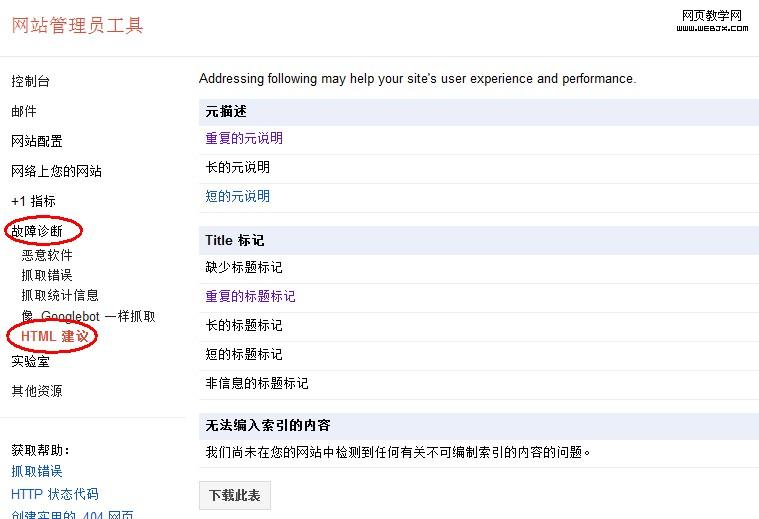The width and height of the screenshot is (759, 519).
Task: Open +1 指标 section
Action: 33,201
